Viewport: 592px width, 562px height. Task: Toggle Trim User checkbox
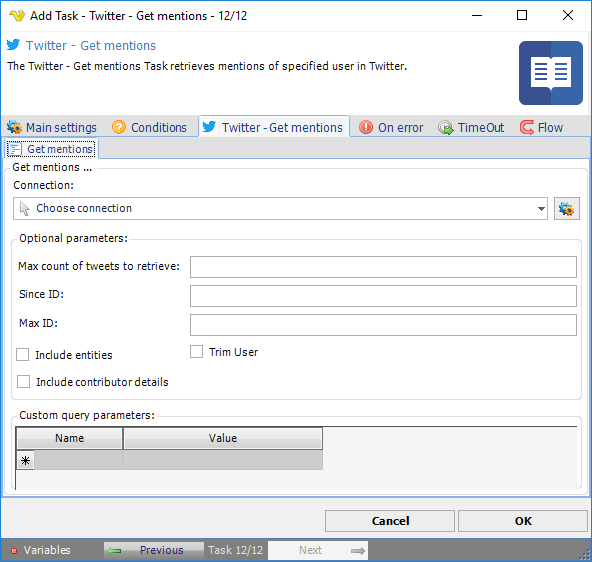[196, 351]
